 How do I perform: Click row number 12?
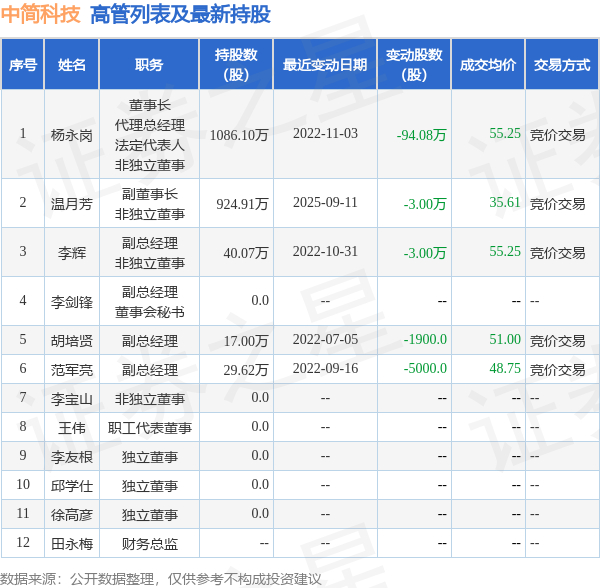tap(23, 542)
